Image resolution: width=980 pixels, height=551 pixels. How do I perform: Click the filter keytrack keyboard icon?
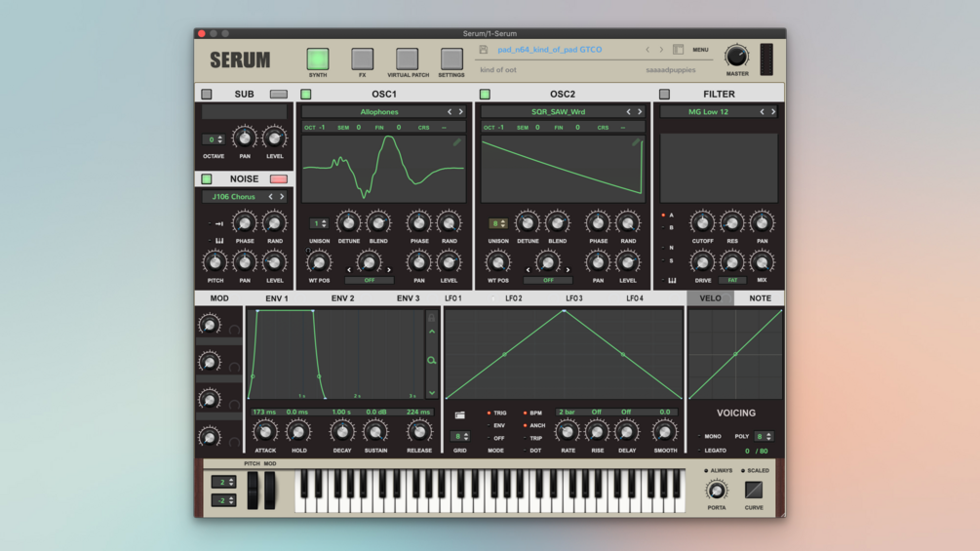(x=672, y=281)
